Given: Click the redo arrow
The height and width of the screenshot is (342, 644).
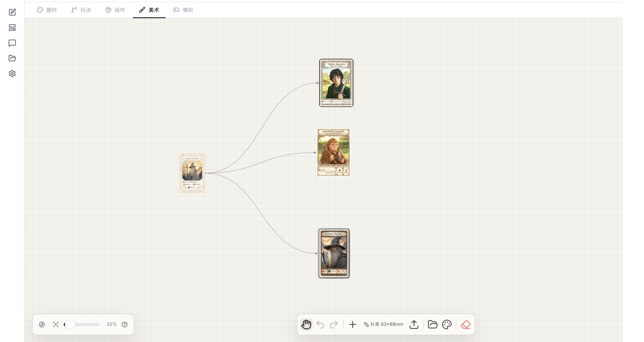Looking at the screenshot, I should point(334,324).
